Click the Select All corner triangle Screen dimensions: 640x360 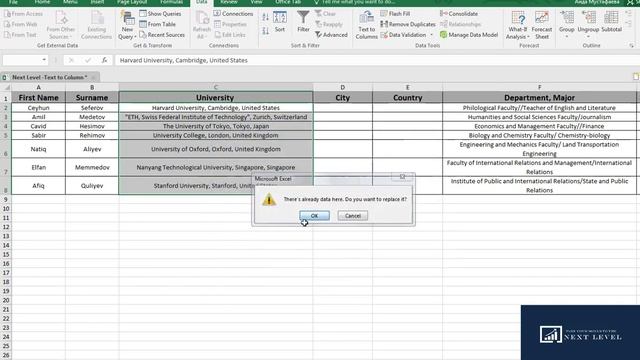[6, 87]
